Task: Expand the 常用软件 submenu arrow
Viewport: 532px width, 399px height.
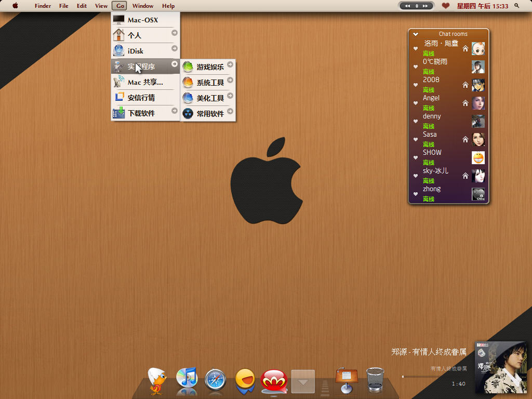Action: click(230, 111)
